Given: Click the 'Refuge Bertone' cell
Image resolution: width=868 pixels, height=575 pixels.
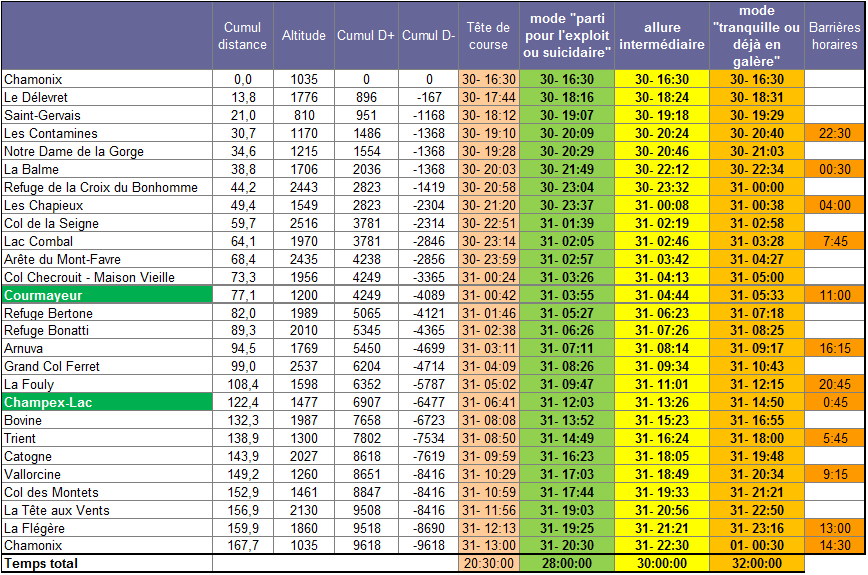Looking at the screenshot, I should tap(107, 313).
